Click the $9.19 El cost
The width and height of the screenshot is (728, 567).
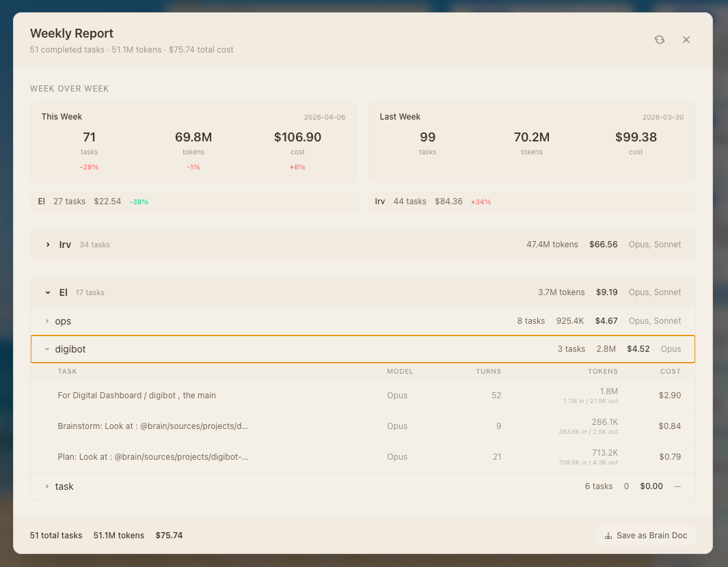pos(607,292)
